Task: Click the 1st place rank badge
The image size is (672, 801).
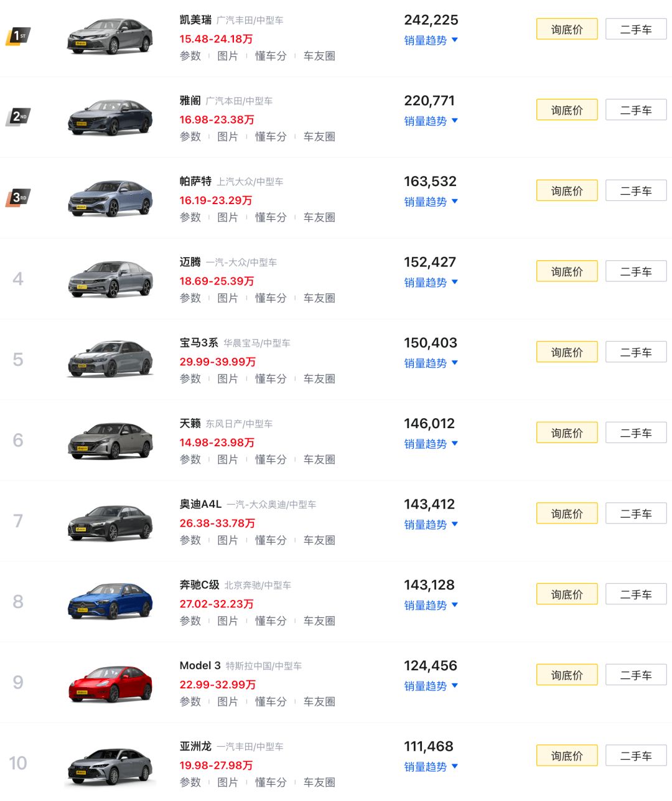Action: pyautogui.click(x=18, y=36)
